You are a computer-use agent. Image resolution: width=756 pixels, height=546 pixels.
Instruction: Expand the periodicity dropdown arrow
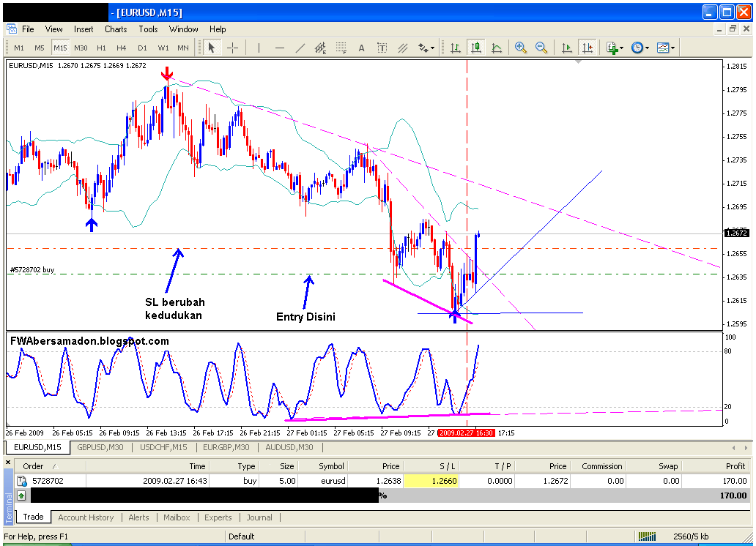(x=647, y=48)
